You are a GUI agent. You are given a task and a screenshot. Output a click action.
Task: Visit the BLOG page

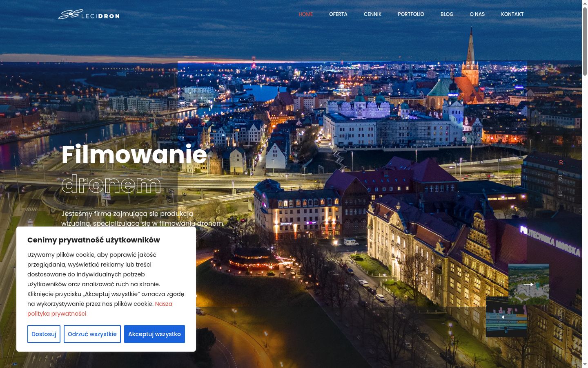coord(447,14)
